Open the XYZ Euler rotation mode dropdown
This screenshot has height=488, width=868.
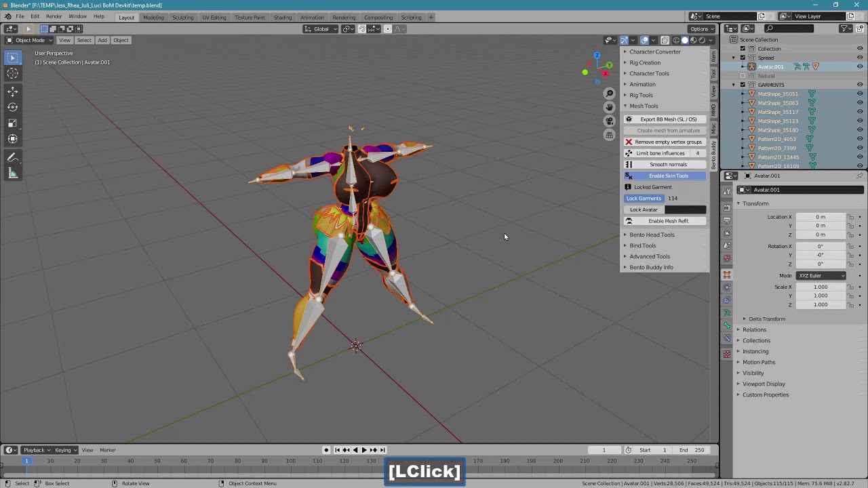(821, 276)
